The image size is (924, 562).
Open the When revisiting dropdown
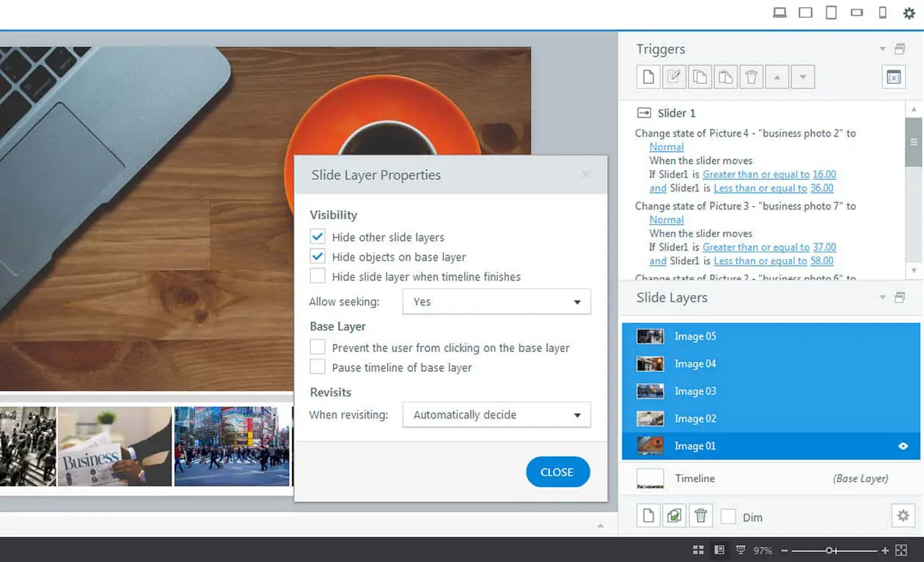point(496,415)
